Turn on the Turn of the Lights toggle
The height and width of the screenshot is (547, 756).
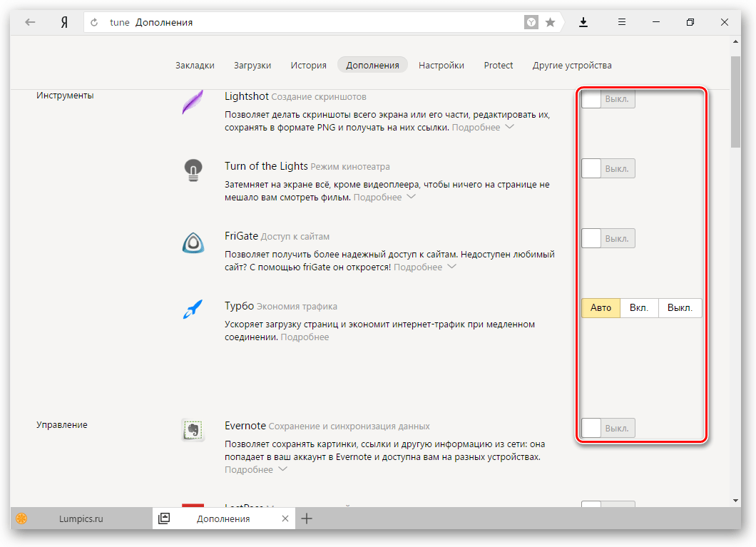[x=608, y=169]
